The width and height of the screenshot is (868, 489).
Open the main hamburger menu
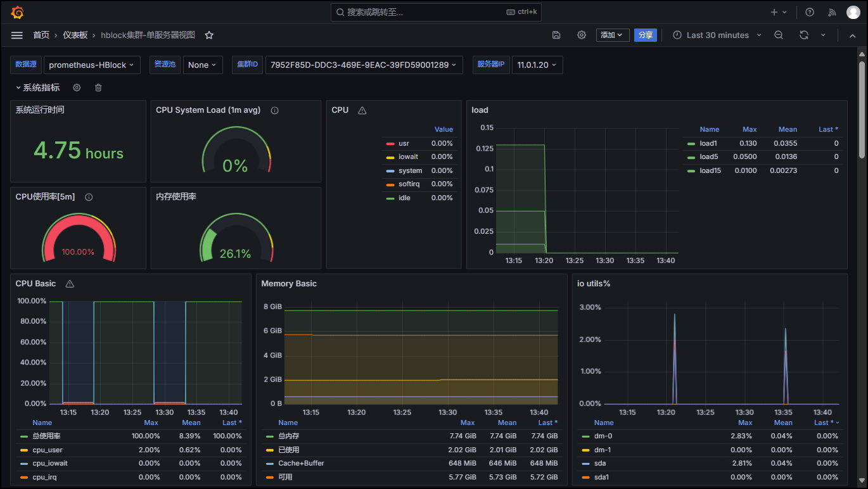[17, 35]
